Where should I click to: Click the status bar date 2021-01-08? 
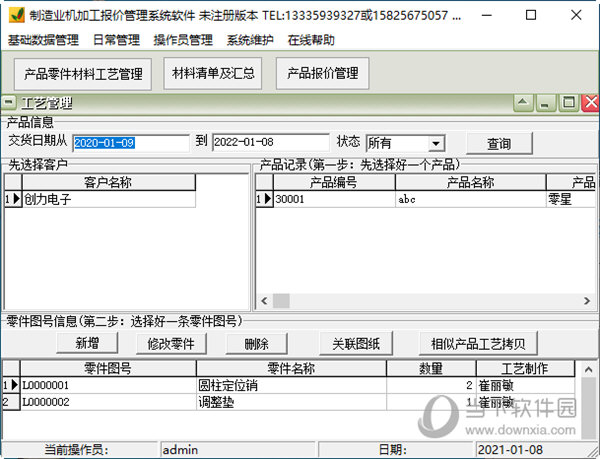534,450
